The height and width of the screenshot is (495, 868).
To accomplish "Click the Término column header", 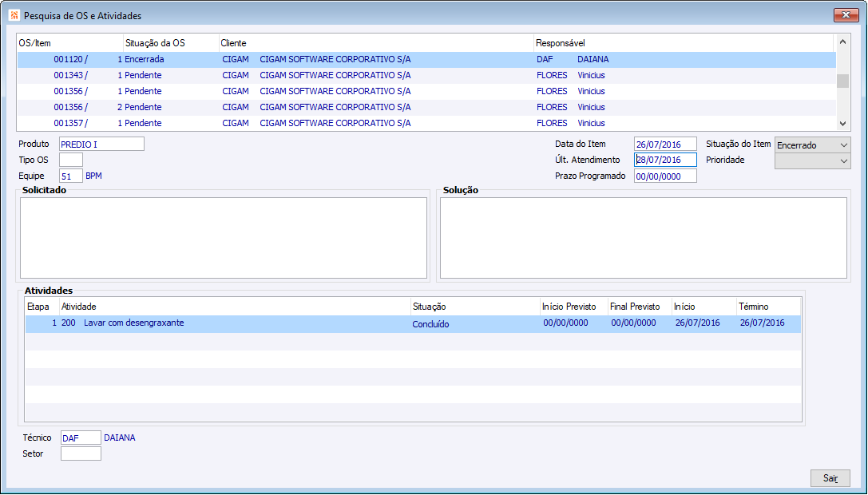I will 768,307.
